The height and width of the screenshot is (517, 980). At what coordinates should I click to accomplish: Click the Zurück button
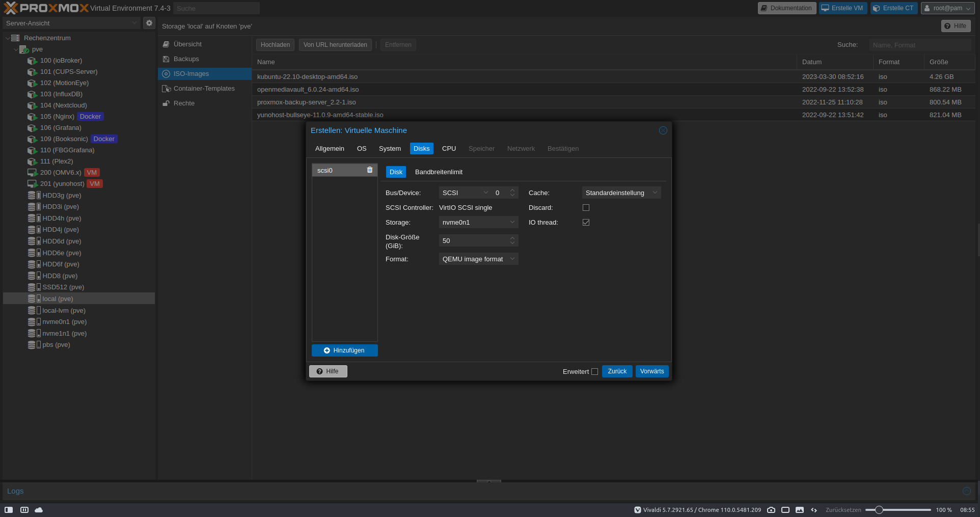617,371
